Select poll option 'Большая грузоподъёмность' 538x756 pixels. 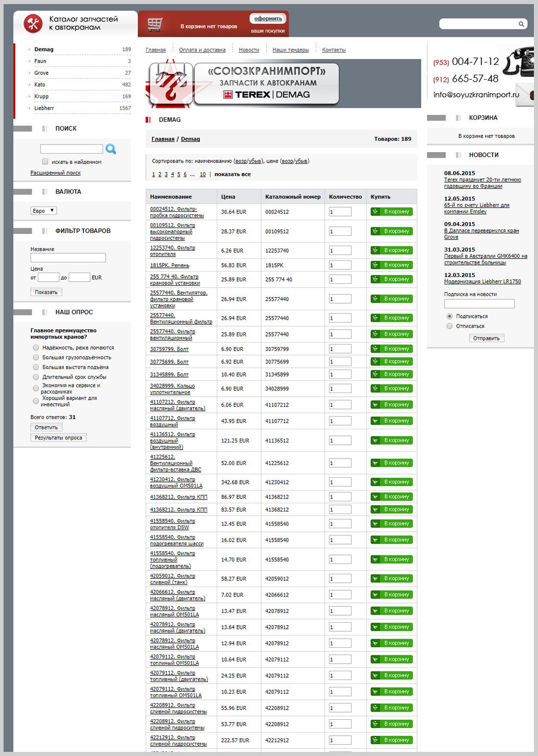[x=36, y=357]
